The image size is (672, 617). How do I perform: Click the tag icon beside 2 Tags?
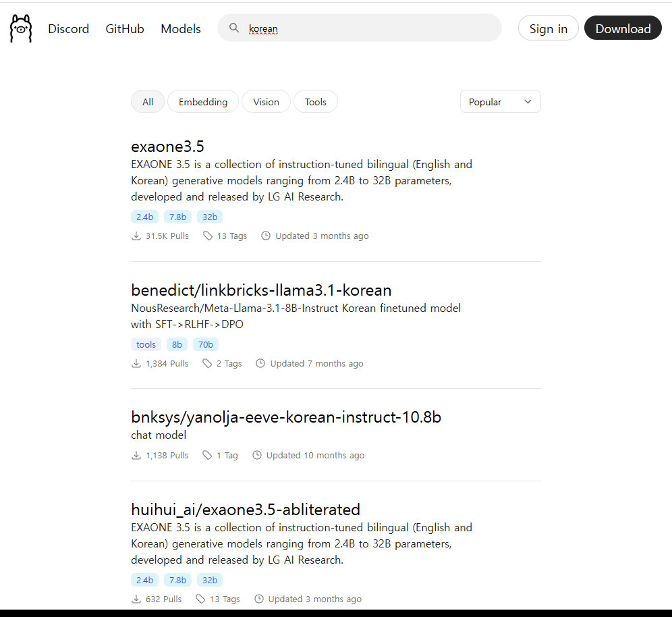pyautogui.click(x=207, y=364)
